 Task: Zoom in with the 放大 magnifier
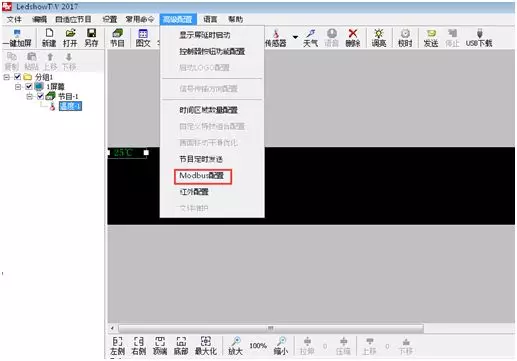(x=235, y=346)
